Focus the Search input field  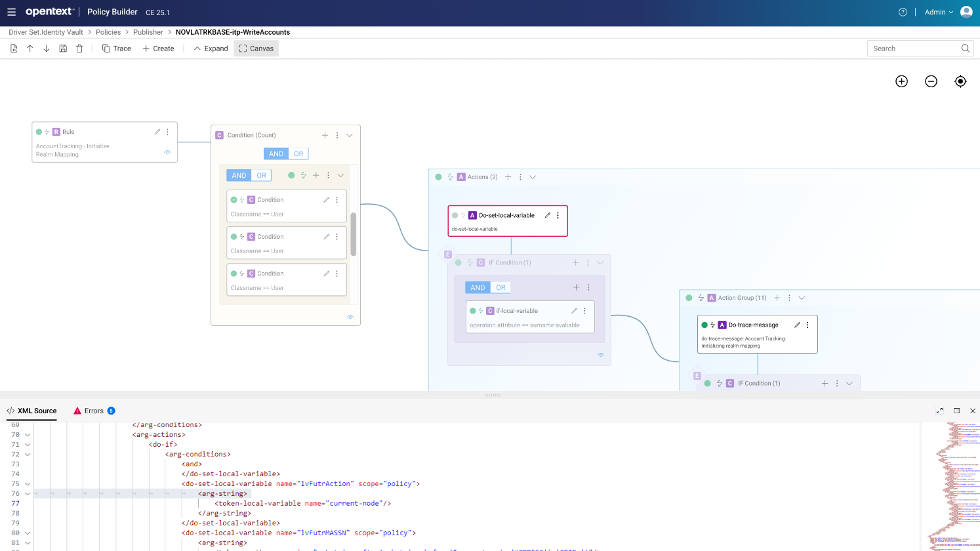pos(913,49)
